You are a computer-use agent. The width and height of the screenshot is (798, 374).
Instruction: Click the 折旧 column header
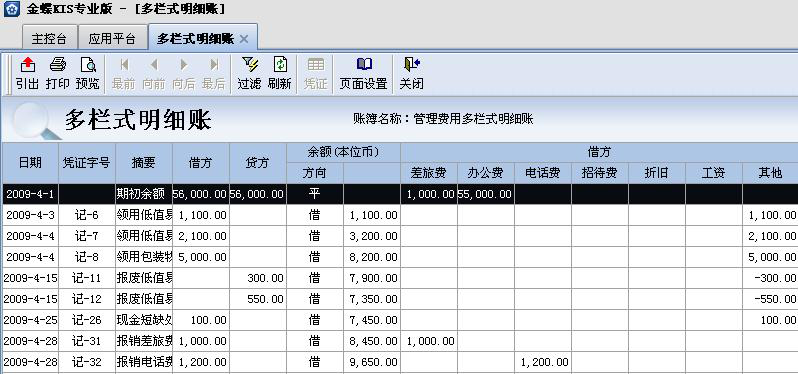tap(657, 173)
